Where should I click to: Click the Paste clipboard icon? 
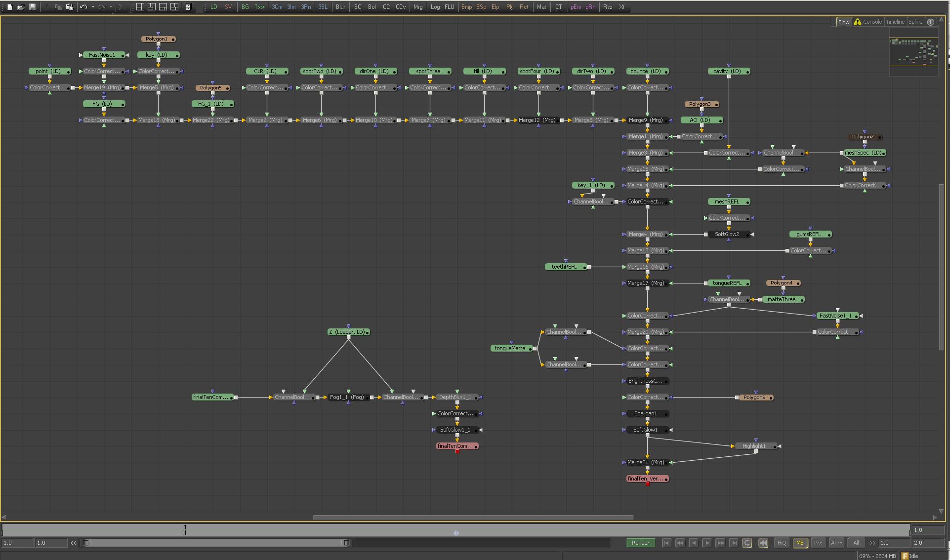click(69, 7)
